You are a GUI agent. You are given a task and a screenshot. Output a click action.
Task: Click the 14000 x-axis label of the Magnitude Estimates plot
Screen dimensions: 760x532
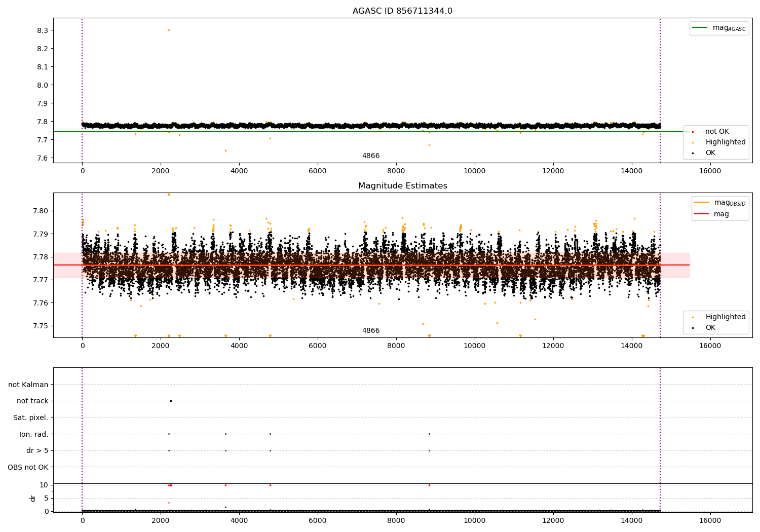pos(631,346)
